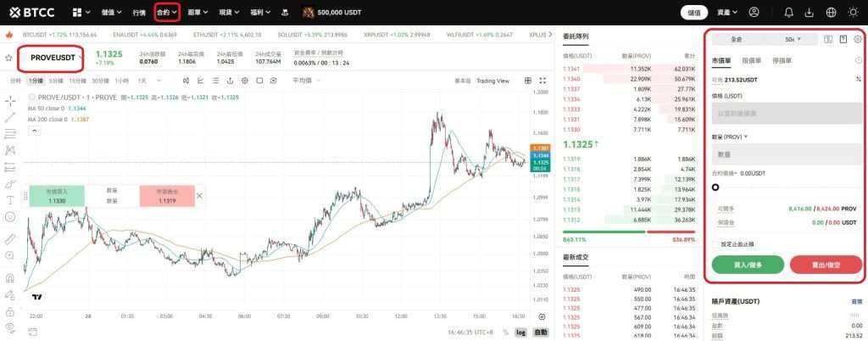Open the download app icon
Screen dimensions: 868x341
[809, 13]
